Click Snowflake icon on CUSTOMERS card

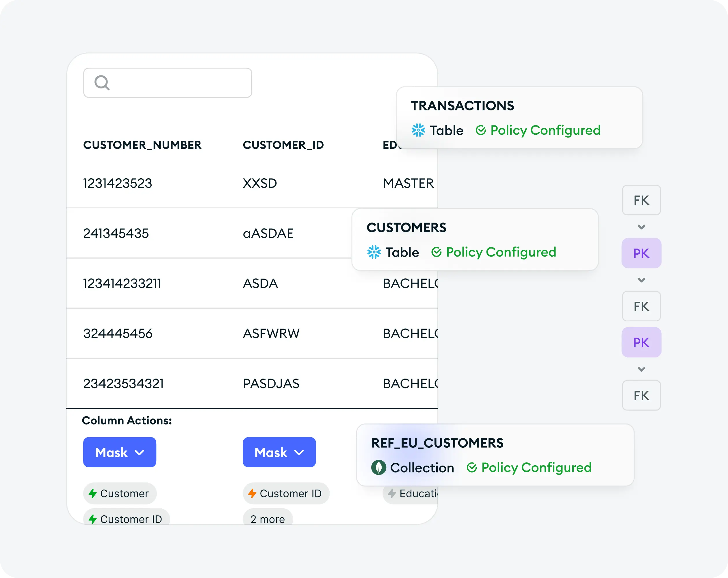click(374, 252)
